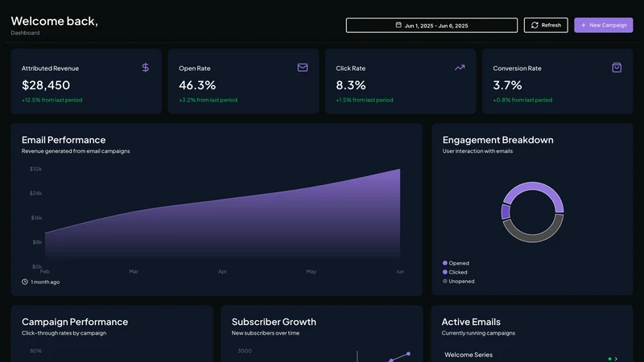Click the Welcome back heading
The width and height of the screenshot is (644, 362).
[x=54, y=21]
